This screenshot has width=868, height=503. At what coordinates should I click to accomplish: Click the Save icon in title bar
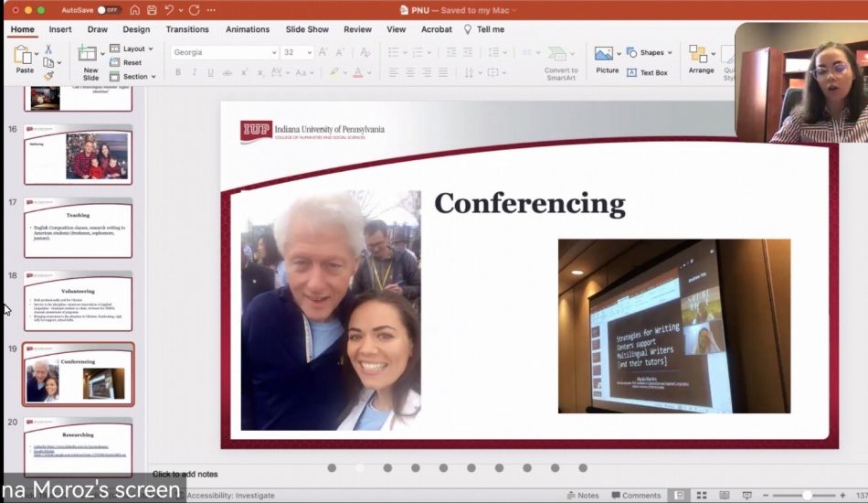pos(152,10)
